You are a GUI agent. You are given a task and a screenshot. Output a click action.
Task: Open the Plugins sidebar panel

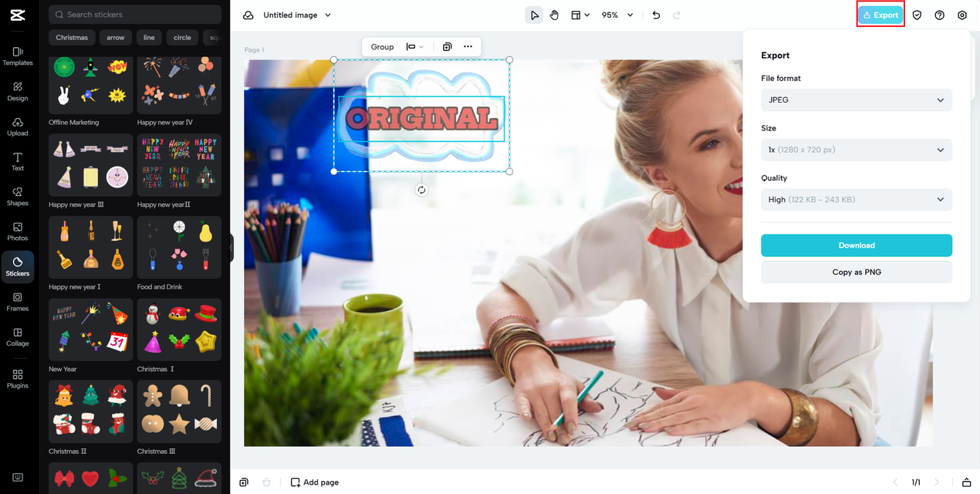(18, 379)
